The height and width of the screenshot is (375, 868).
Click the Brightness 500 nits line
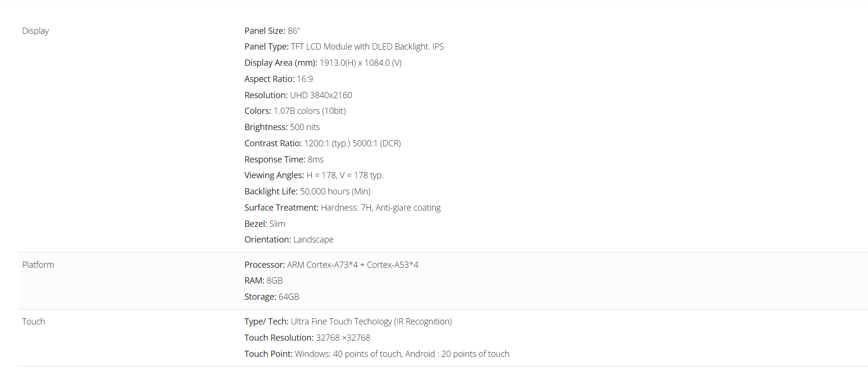282,127
